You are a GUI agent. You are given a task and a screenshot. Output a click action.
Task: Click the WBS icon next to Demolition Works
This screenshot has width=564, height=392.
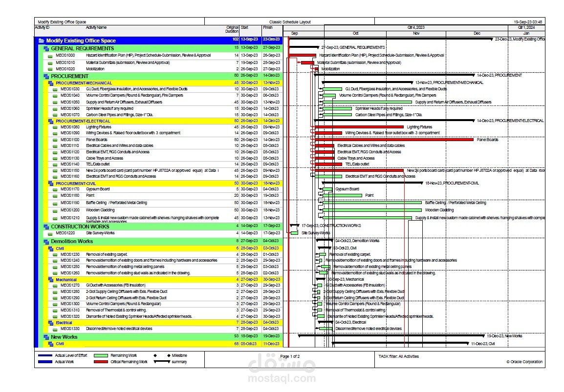pyautogui.click(x=46, y=242)
